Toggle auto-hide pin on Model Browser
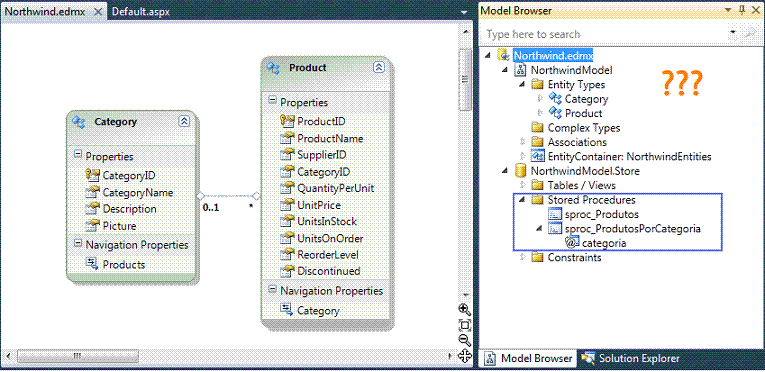Image resolution: width=765 pixels, height=372 pixels. coord(743,10)
